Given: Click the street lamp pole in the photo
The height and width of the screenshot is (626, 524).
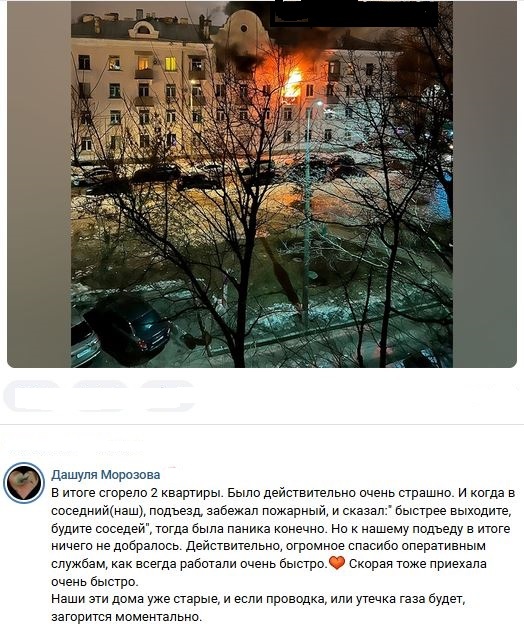Looking at the screenshot, I should pos(306,218).
